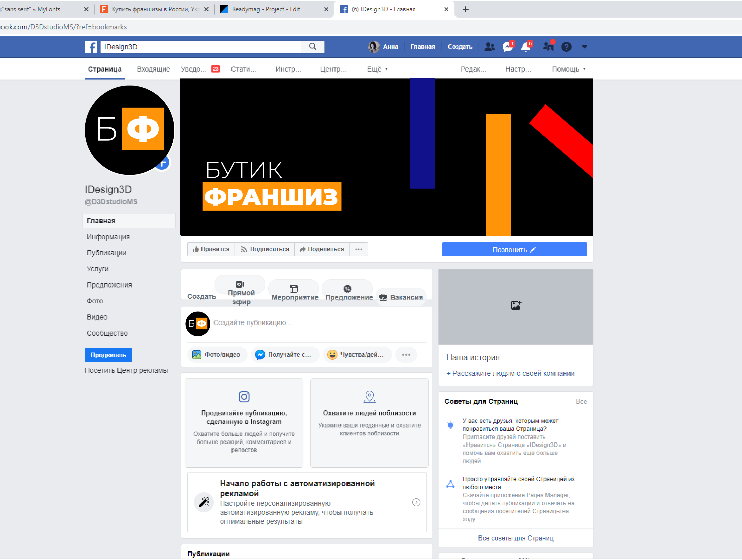Click the Все советы для Страниц link
The image size is (742, 560).
click(515, 538)
